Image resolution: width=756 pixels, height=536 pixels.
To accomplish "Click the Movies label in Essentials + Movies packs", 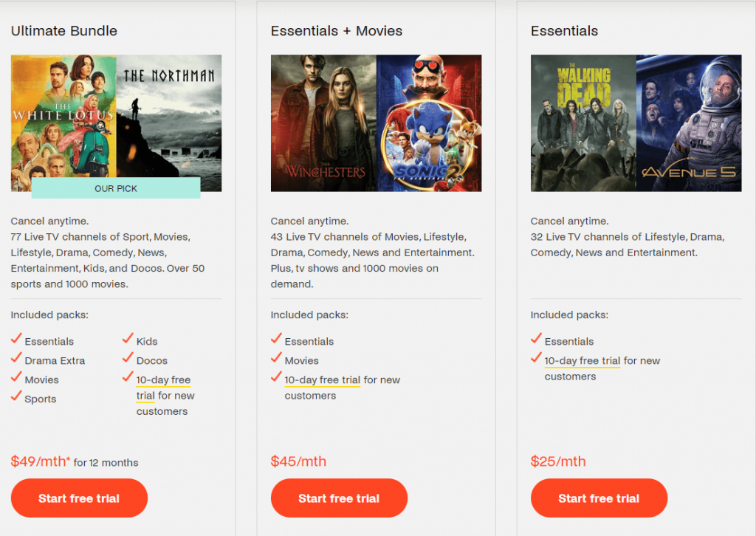I will click(302, 360).
